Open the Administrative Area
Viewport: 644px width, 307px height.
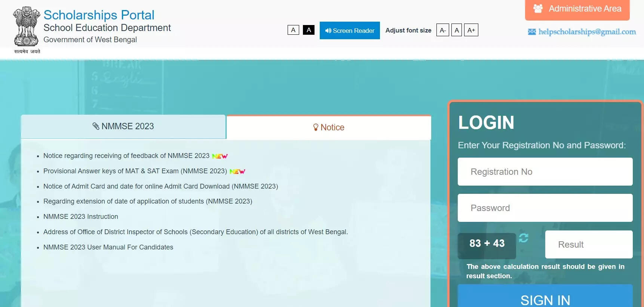pyautogui.click(x=577, y=9)
